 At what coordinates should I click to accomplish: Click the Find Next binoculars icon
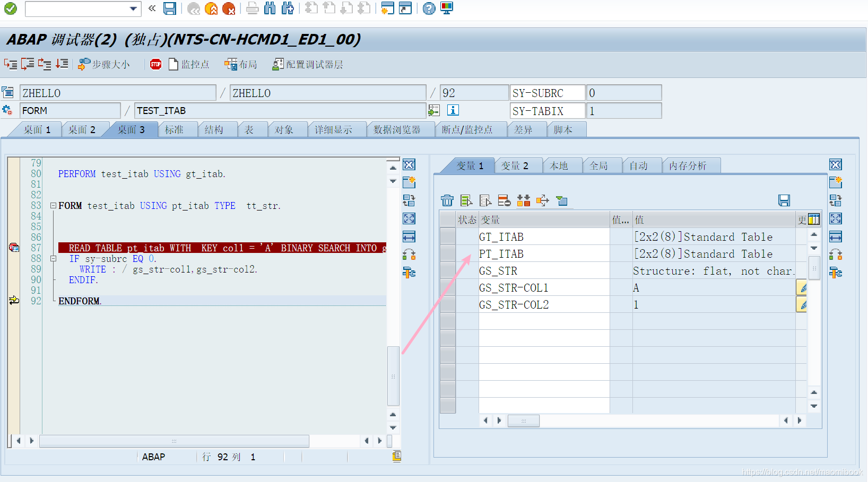(x=288, y=8)
